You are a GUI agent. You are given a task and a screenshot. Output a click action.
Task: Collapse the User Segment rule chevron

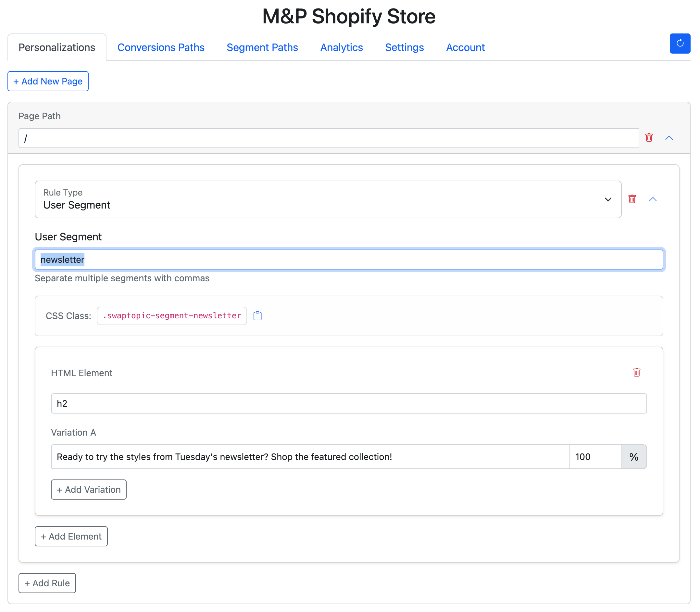point(652,199)
